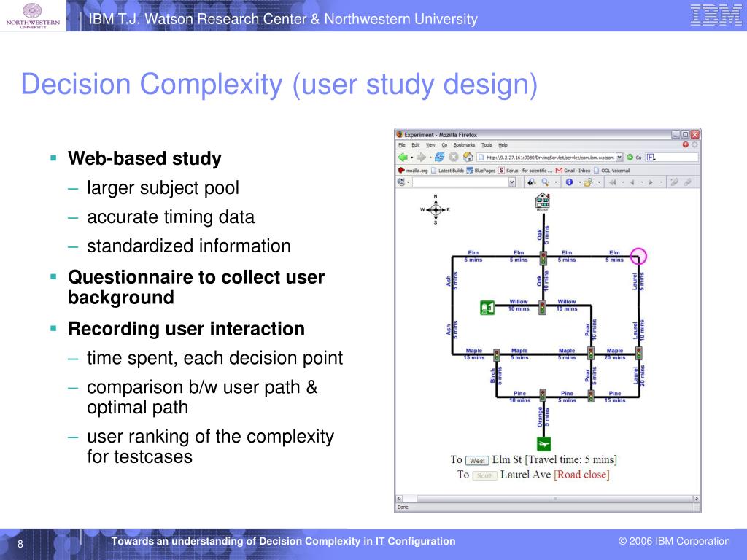
Task: Open the mozilla.org bookmark
Action: [413, 171]
